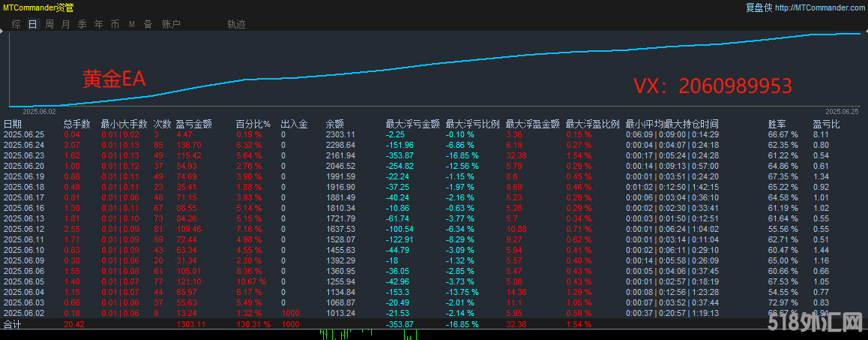
Task: Switch to the 账户 account tab
Action: 171,25
